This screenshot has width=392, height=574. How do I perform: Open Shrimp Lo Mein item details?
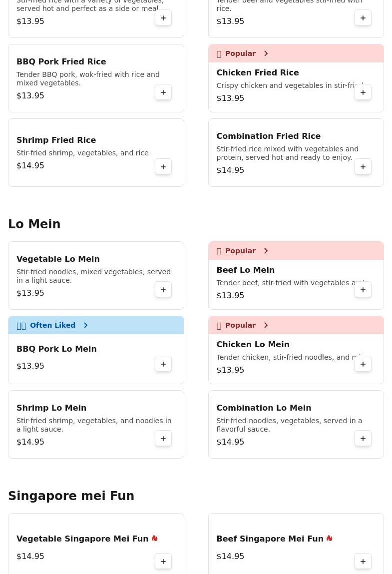51,408
